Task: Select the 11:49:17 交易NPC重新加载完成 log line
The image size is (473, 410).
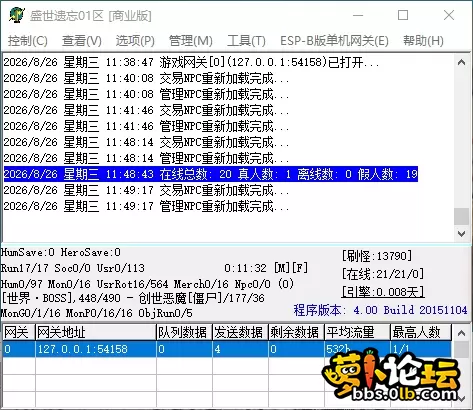Action: point(146,190)
